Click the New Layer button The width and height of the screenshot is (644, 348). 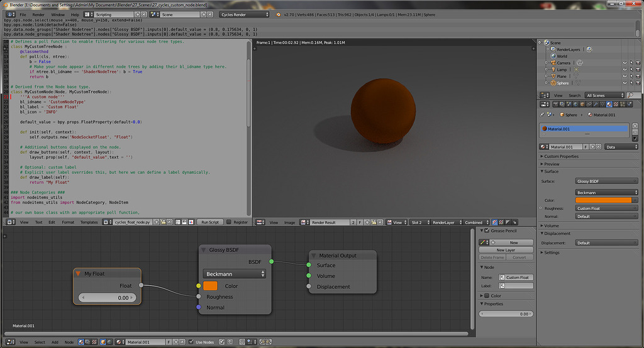click(x=506, y=250)
